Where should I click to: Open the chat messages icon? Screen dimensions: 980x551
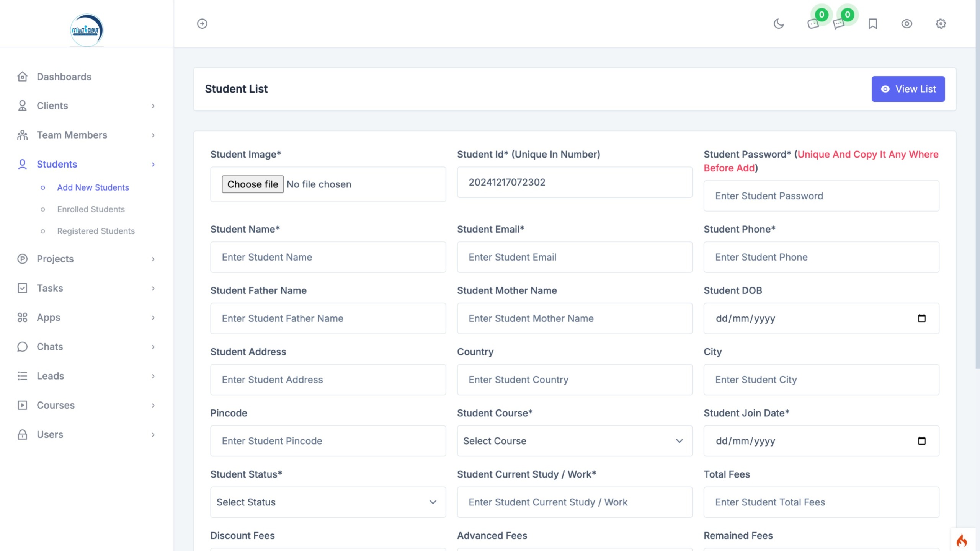[x=838, y=24]
